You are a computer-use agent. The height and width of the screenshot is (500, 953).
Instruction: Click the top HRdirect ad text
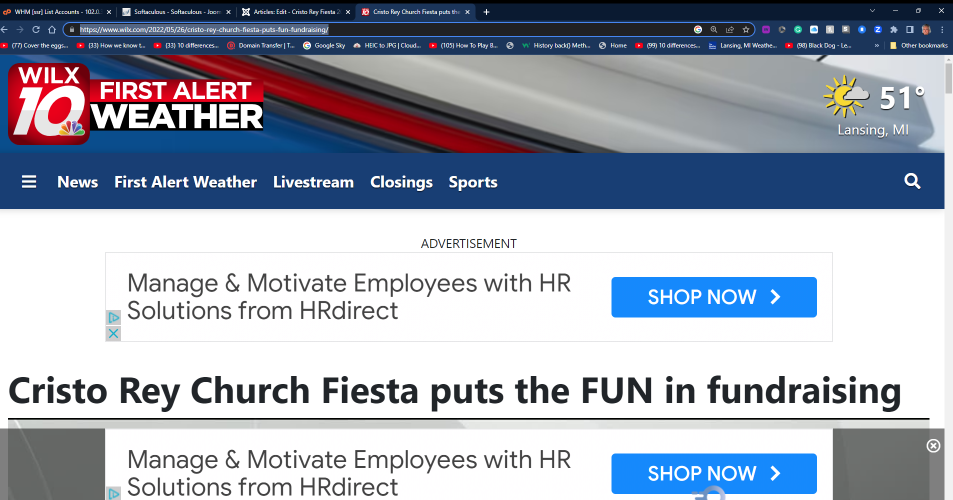coord(349,297)
